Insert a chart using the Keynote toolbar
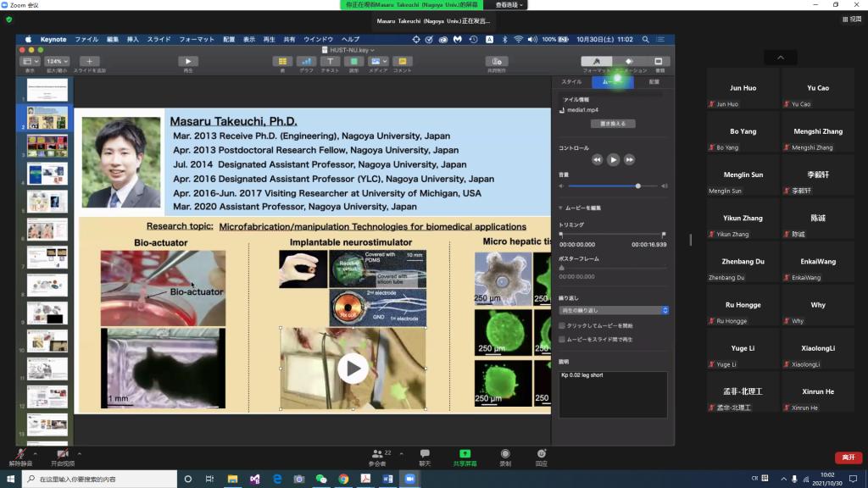The width and height of the screenshot is (868, 488). pyautogui.click(x=306, y=62)
